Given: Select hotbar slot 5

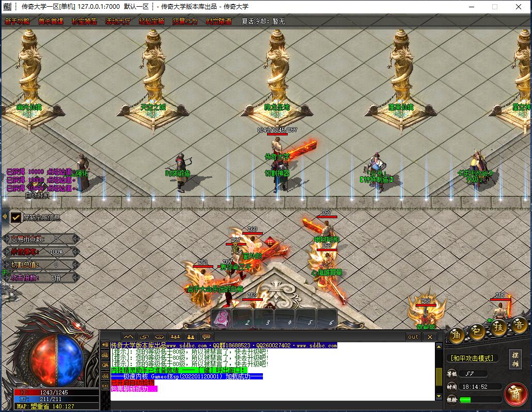Looking at the screenshot, I should (306, 318).
